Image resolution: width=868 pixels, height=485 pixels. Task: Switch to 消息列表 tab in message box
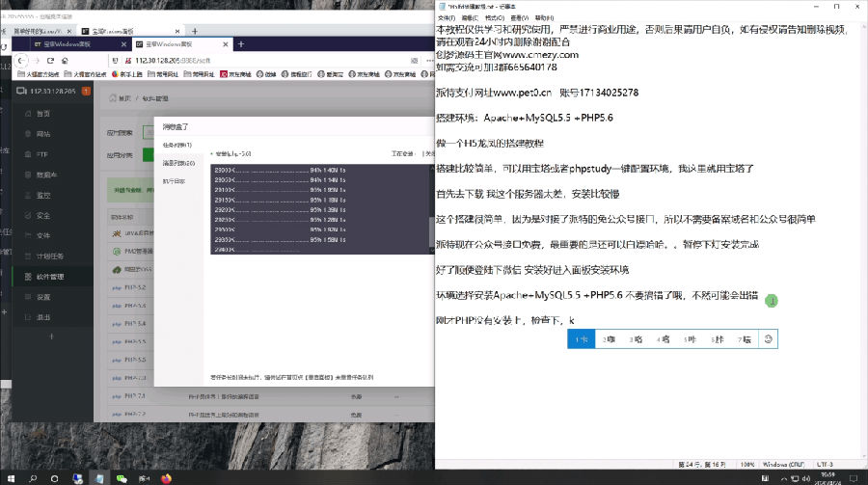[177, 163]
